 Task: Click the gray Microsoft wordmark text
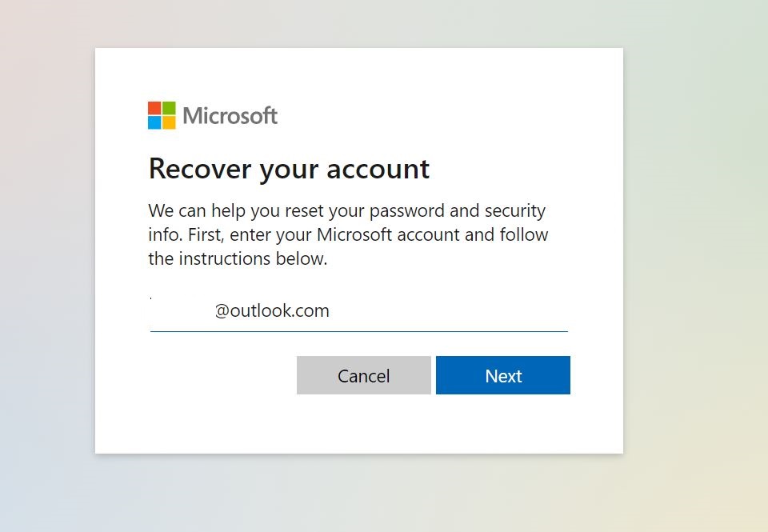click(x=230, y=116)
